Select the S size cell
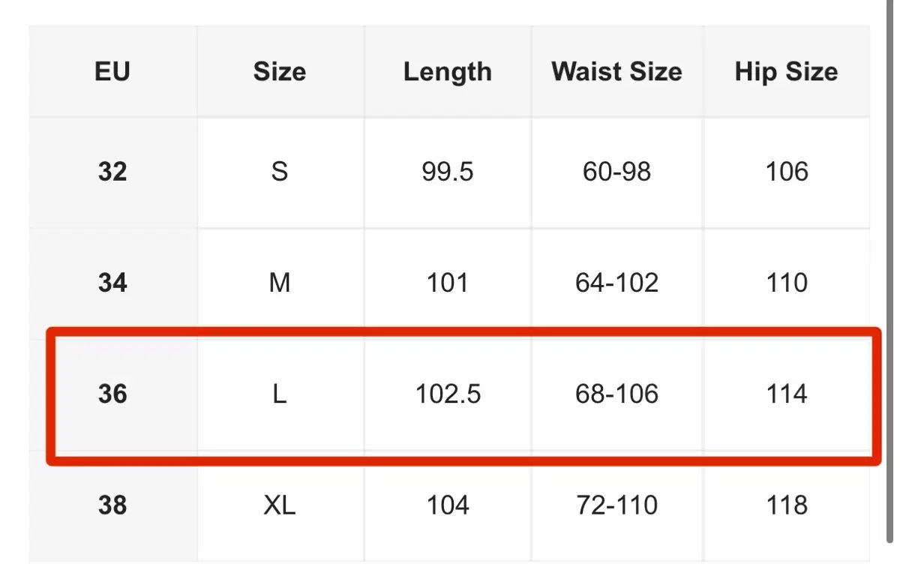This screenshot has width=900, height=588. pos(280,172)
